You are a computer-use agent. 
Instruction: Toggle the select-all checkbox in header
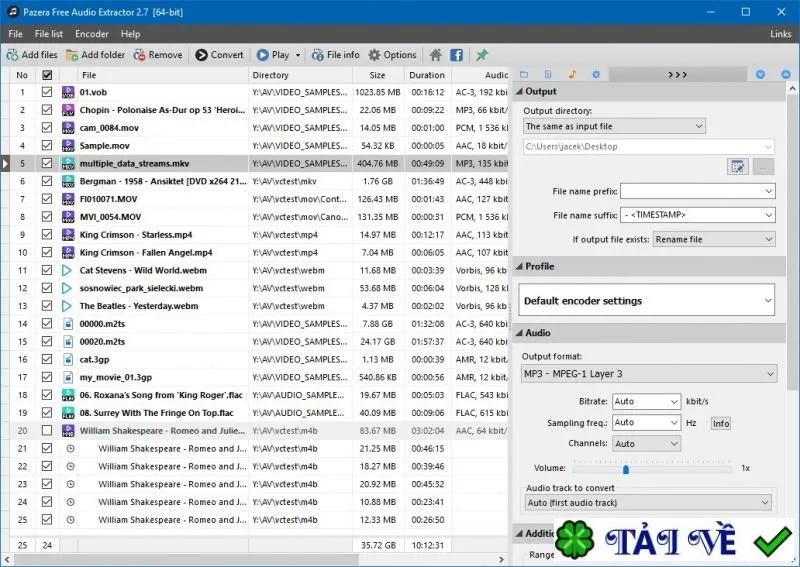pos(47,75)
